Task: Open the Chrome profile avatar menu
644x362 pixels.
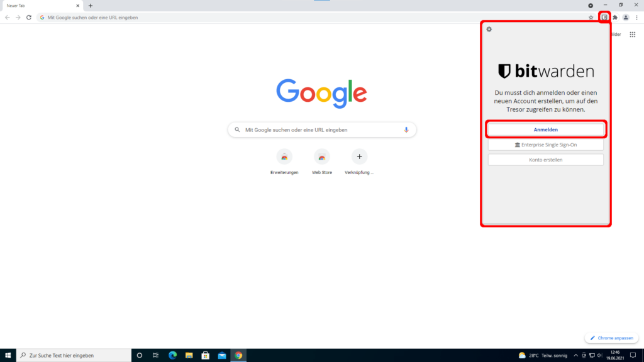Action: [626, 18]
